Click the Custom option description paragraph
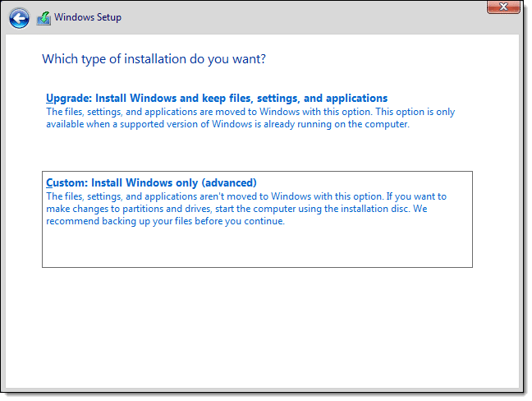The image size is (532, 401). tap(246, 209)
